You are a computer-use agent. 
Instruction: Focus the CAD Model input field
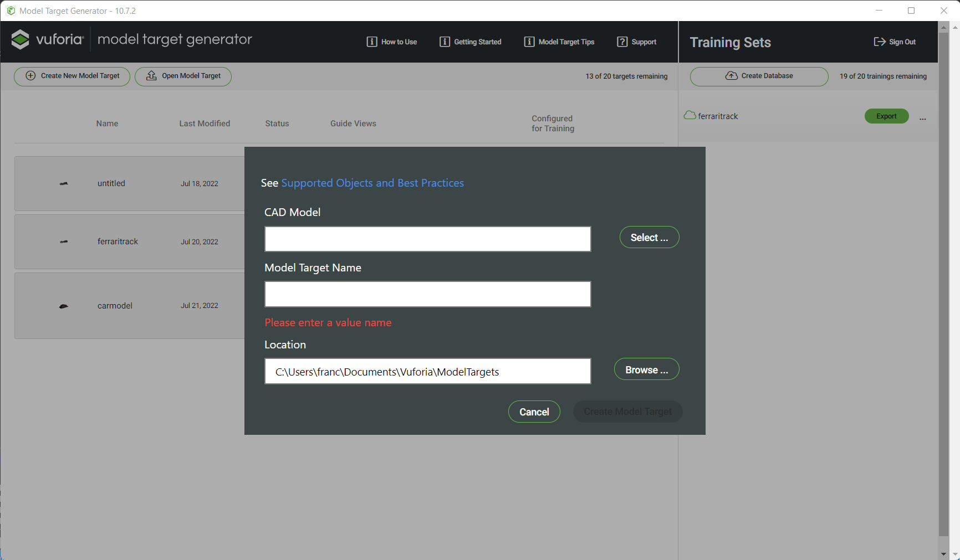click(x=428, y=239)
